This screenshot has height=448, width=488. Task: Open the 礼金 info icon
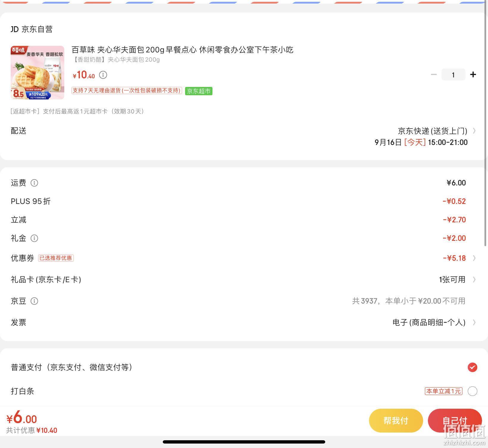(34, 238)
